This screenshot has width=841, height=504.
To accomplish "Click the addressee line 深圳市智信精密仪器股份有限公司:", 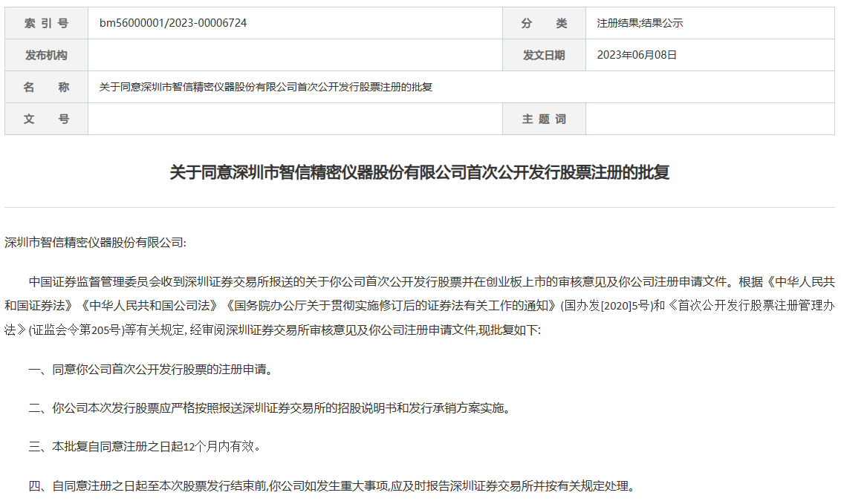I will click(x=96, y=243).
